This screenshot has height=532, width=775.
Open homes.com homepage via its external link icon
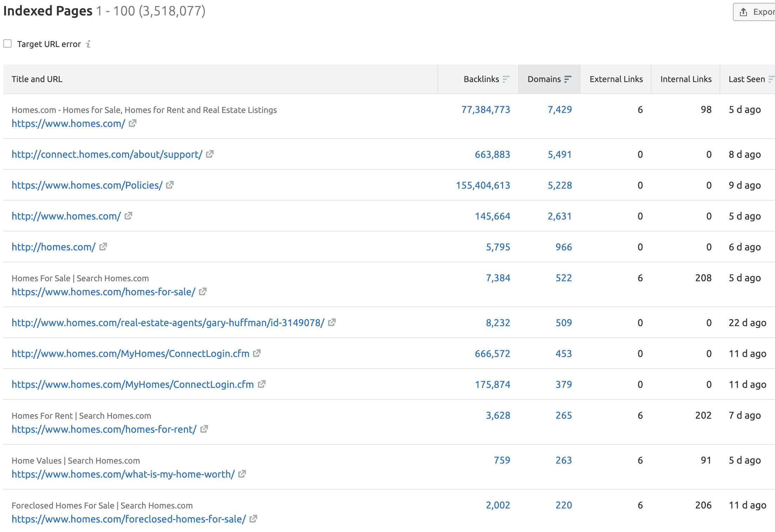point(132,123)
